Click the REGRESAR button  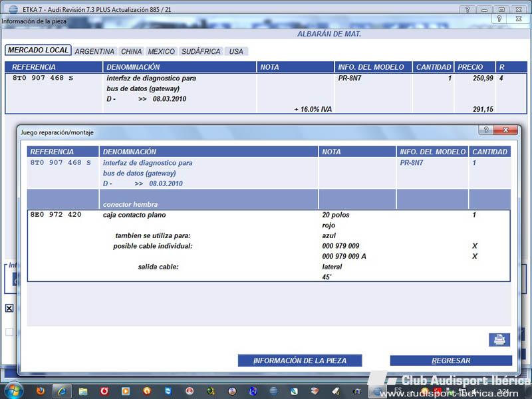(x=451, y=360)
